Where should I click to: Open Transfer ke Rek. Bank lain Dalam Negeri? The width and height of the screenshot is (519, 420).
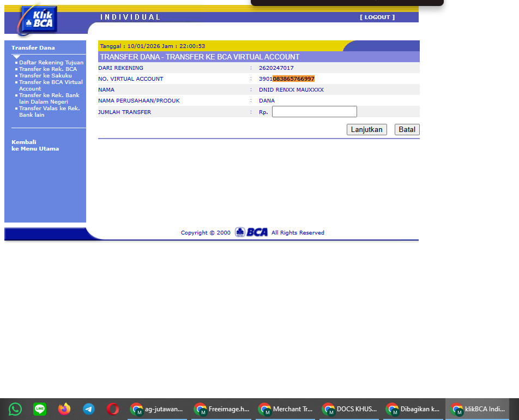click(49, 98)
